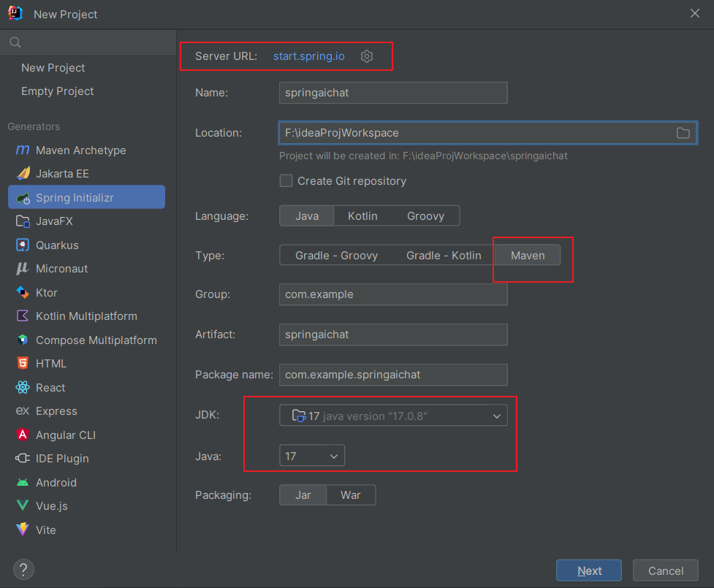Select War packaging
The image size is (714, 588).
point(351,495)
